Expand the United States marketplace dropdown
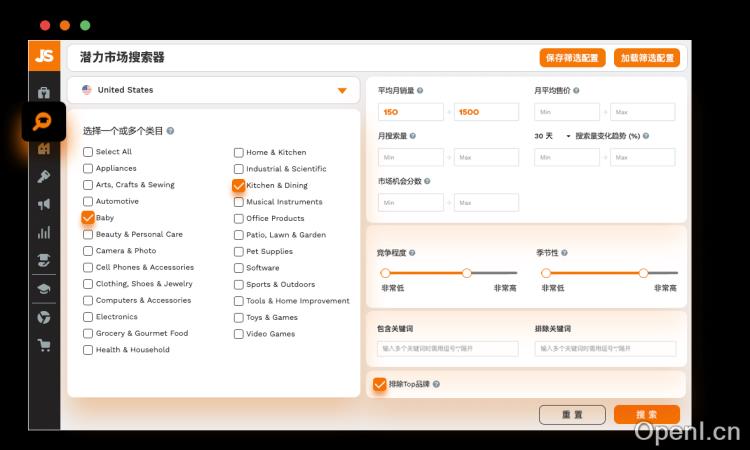Viewport: 750px width, 450px height. point(342,90)
